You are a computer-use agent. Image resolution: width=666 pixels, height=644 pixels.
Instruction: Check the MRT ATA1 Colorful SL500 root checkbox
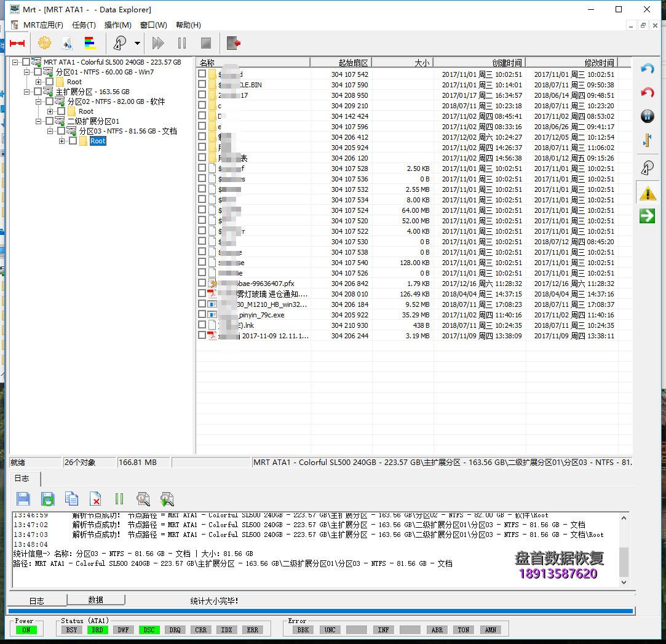pos(25,62)
